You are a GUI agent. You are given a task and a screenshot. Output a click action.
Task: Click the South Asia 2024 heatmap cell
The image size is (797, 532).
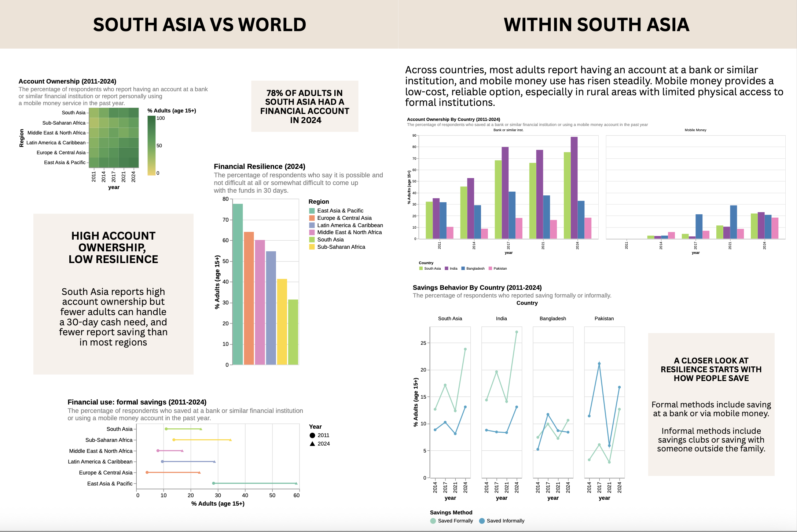pyautogui.click(x=133, y=113)
